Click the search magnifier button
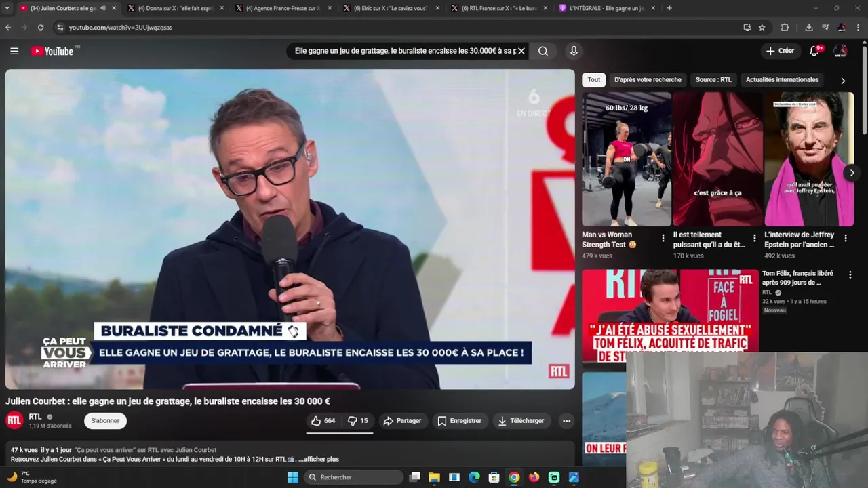Image resolution: width=868 pixels, height=488 pixels. tap(543, 51)
